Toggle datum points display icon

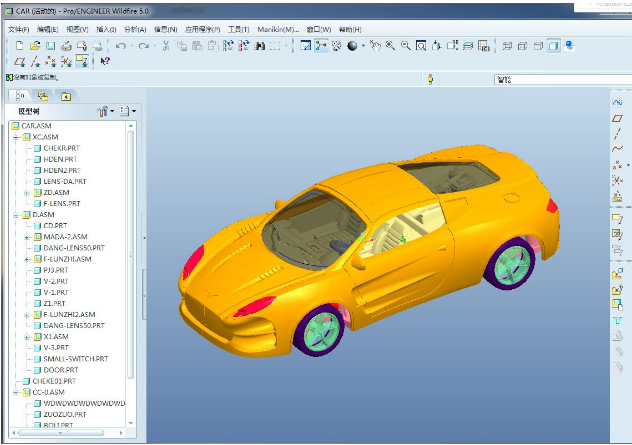tap(50, 61)
